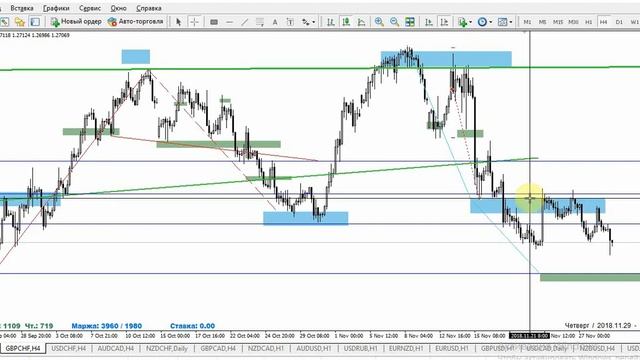640x360 pixels.
Task: Click the zoom in magnifier
Action: pos(379,22)
